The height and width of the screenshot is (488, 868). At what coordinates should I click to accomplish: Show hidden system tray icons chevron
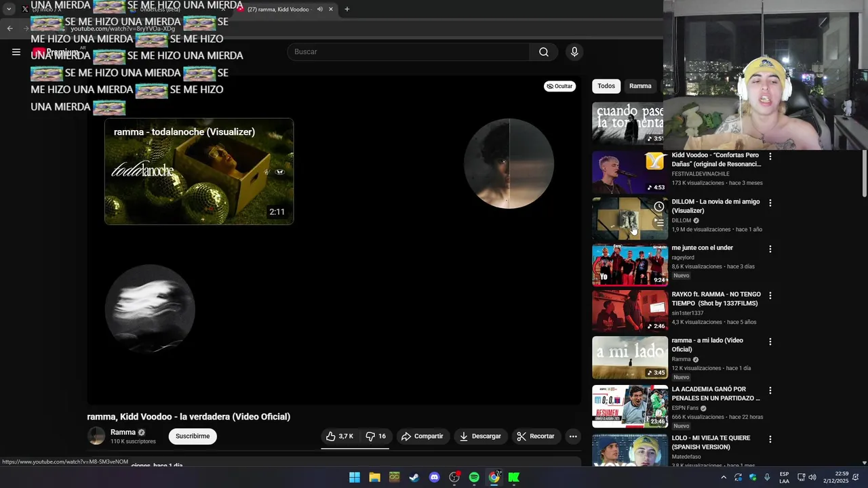tap(724, 477)
